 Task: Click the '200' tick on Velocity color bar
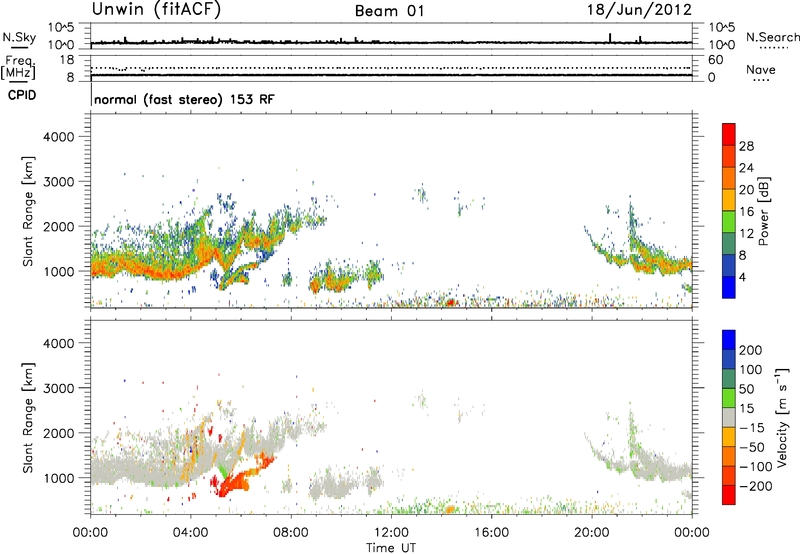751,350
